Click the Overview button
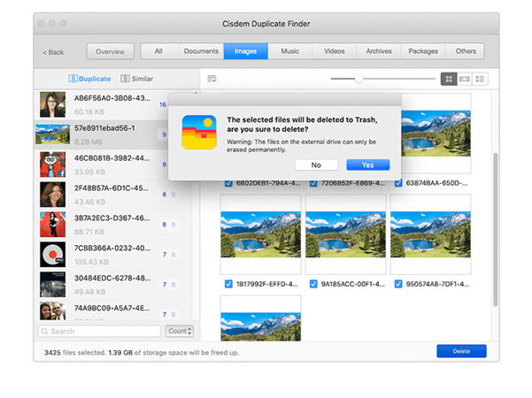Screen dimensions: 532x398 pyautogui.click(x=111, y=51)
